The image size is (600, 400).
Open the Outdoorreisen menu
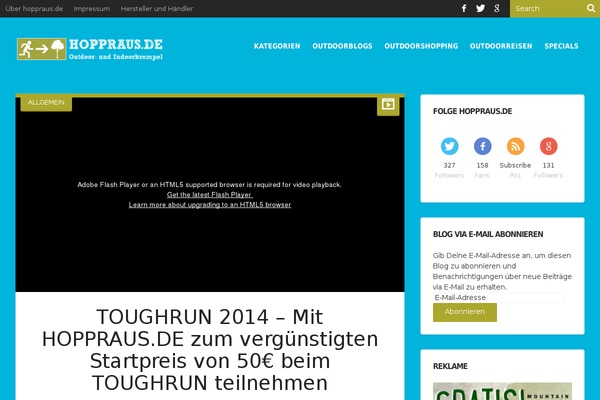(x=501, y=46)
